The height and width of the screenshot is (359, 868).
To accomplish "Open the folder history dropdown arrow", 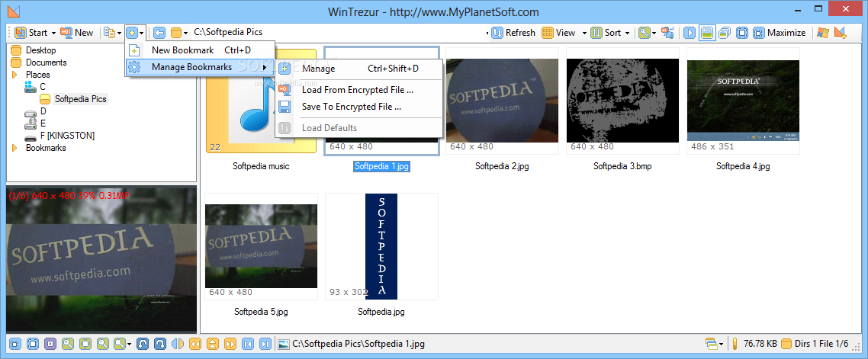I will click(x=186, y=34).
